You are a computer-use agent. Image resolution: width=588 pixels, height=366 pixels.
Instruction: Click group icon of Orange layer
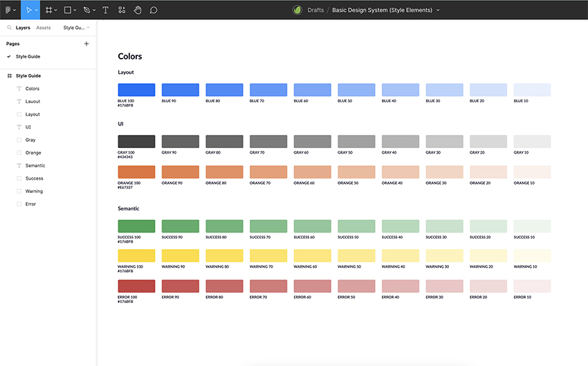click(19, 153)
